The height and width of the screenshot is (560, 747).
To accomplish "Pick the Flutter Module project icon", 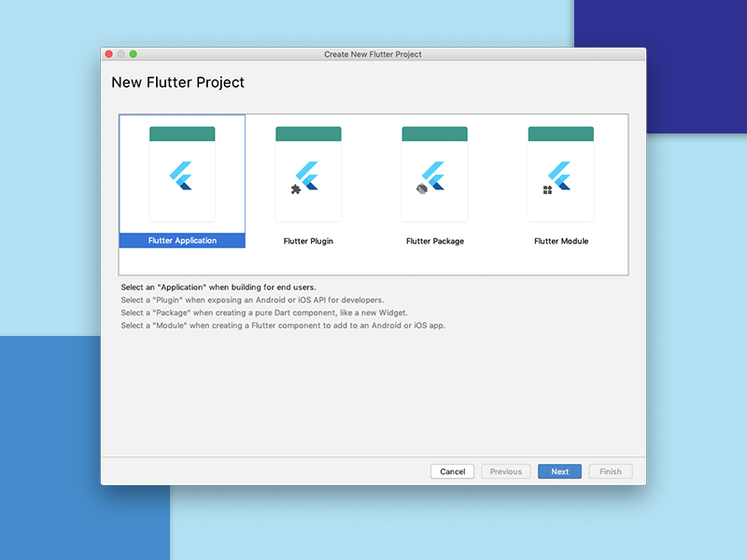I will pos(561,174).
